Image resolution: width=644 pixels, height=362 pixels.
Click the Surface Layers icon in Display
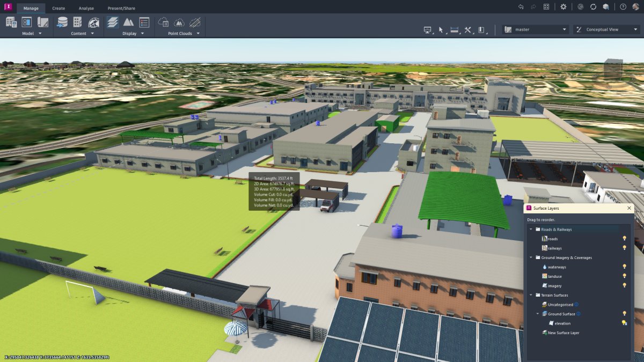click(112, 22)
